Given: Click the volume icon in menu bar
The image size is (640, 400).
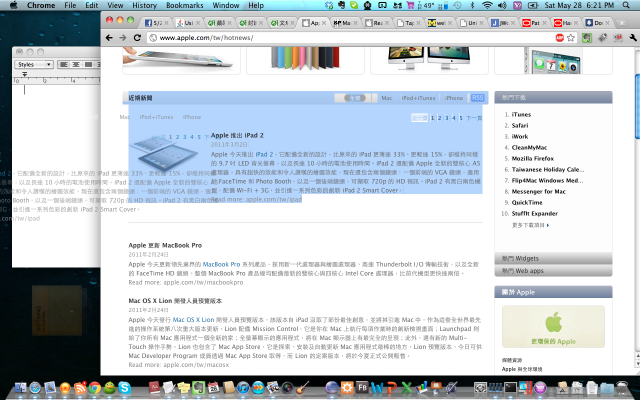Looking at the screenshot, I should [502, 5].
